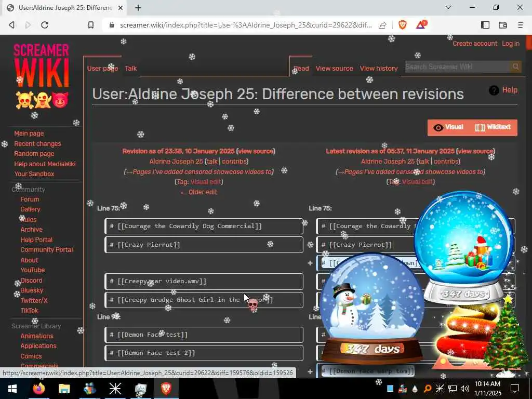Select the View history tab
532x399 pixels.
click(379, 69)
